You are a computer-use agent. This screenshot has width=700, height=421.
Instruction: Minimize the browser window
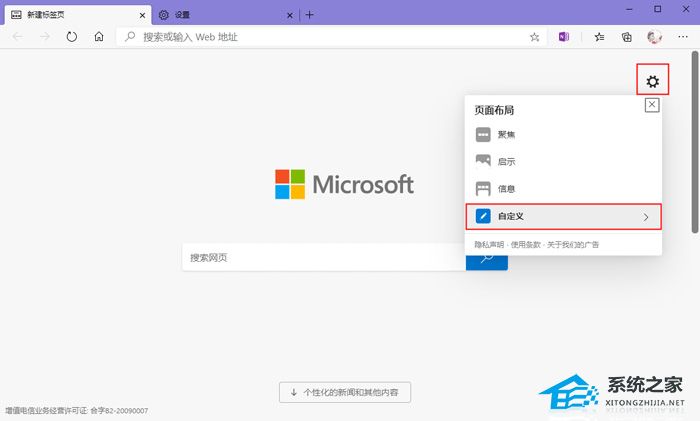tap(629, 9)
